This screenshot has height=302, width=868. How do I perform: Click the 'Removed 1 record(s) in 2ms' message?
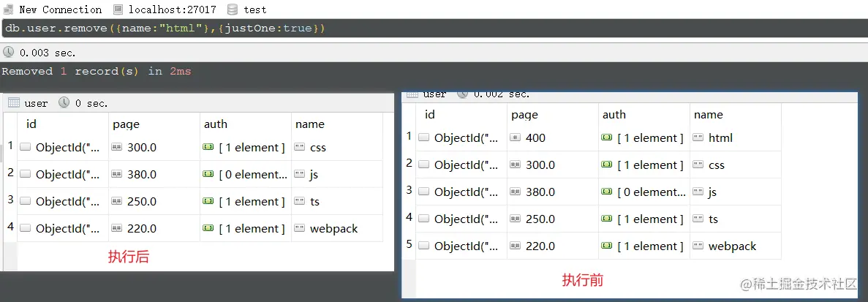point(97,72)
